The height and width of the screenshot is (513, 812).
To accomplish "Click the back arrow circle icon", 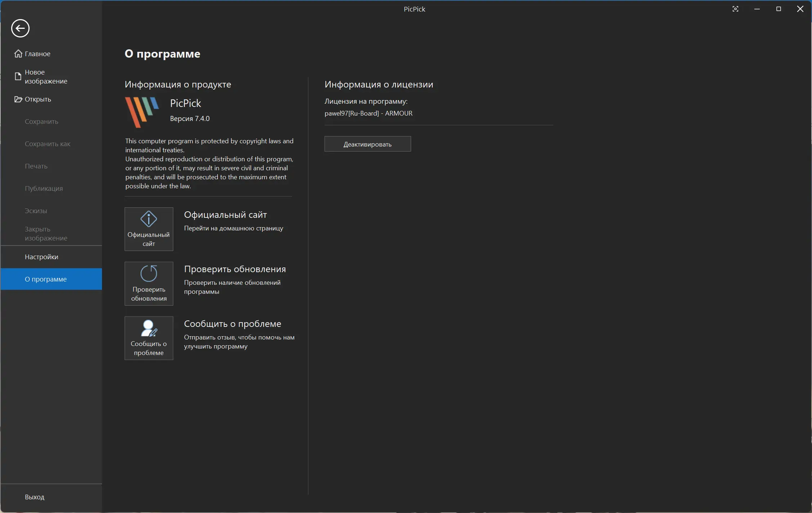I will [x=20, y=28].
